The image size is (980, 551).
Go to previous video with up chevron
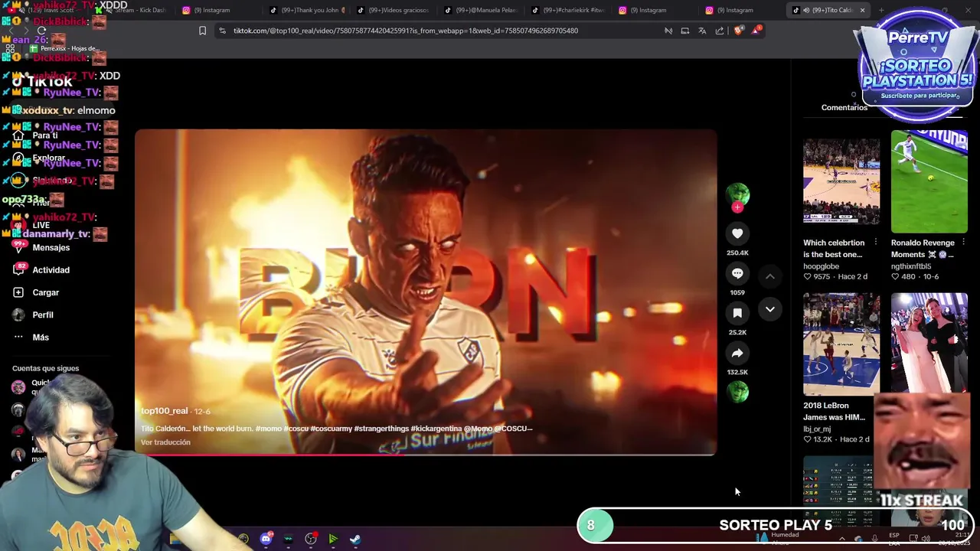point(769,276)
